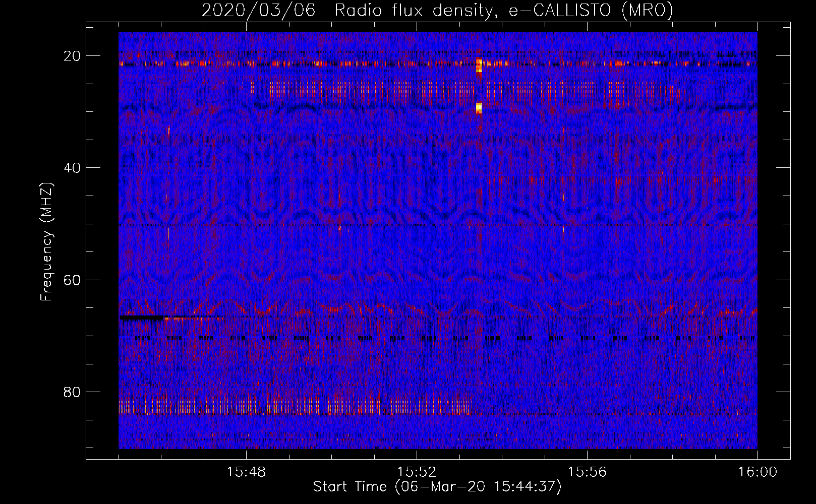
Task: Click the "40" frequency tick label
Action: (73, 168)
